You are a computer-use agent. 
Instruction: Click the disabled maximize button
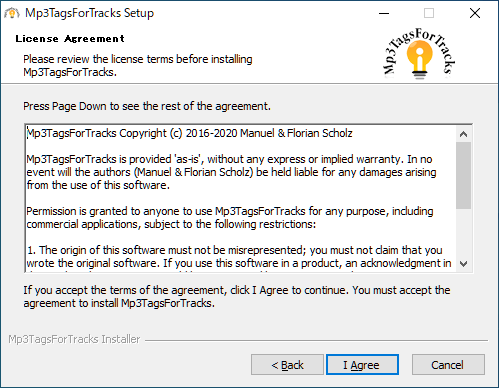point(429,13)
